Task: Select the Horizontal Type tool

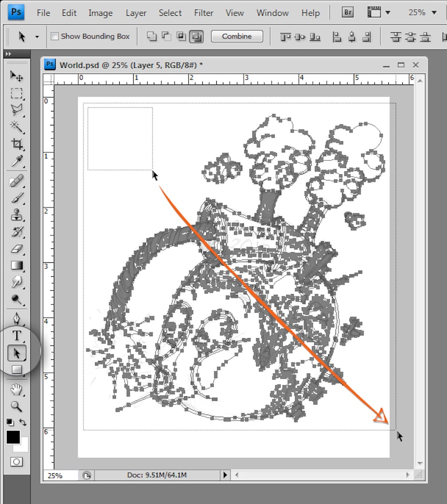Action: click(x=17, y=336)
